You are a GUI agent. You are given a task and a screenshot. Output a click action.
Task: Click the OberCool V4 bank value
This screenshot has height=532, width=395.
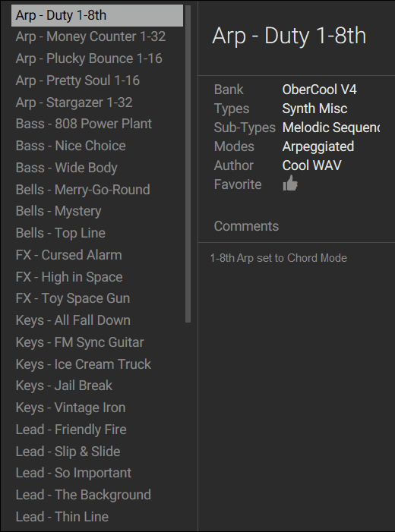click(x=319, y=90)
